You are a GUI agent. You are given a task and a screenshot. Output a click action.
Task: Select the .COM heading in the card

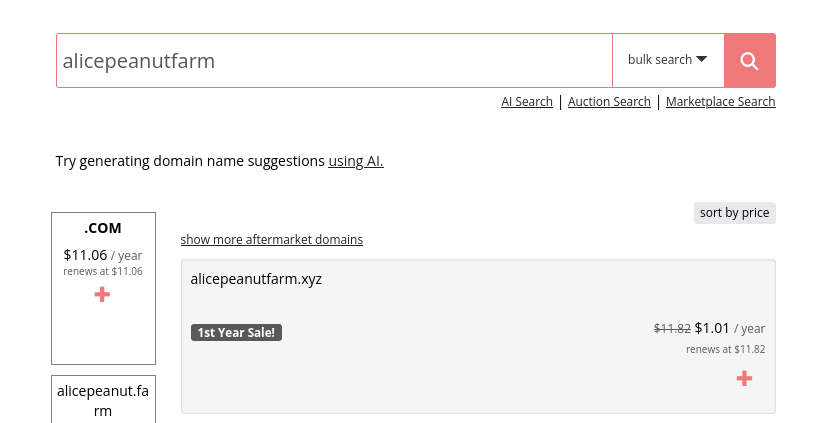pyautogui.click(x=103, y=228)
